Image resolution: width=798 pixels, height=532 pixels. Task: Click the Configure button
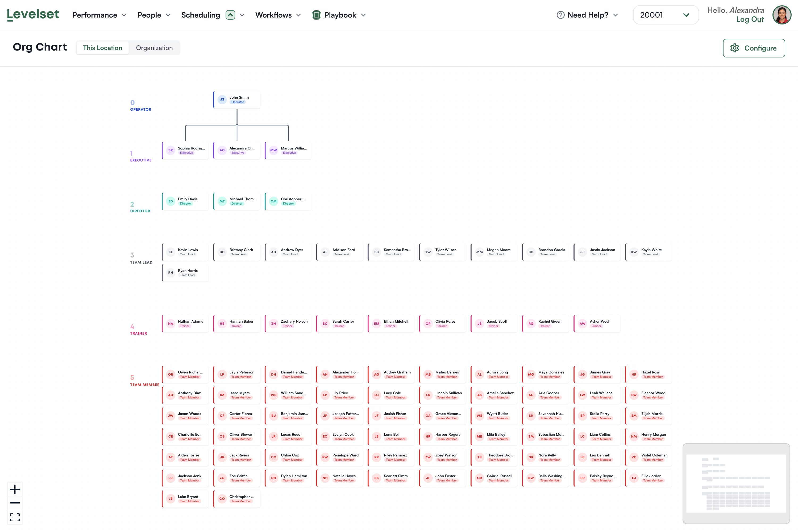coord(754,48)
